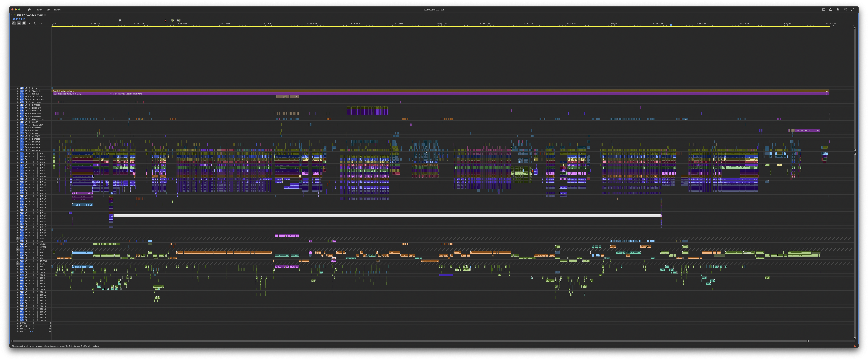The width and height of the screenshot is (868, 360).
Task: Click the Home icon in header
Action: 29,10
